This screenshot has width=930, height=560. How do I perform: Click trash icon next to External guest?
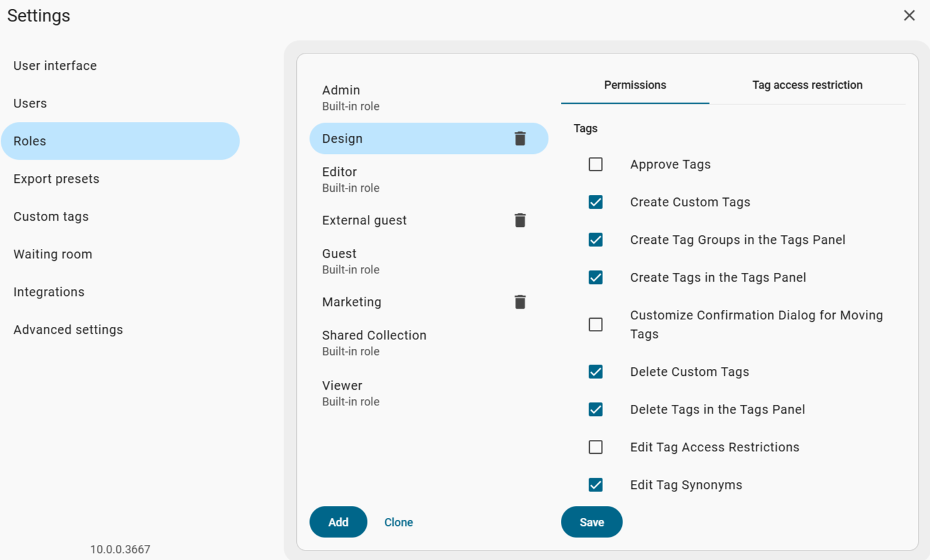[x=519, y=220]
